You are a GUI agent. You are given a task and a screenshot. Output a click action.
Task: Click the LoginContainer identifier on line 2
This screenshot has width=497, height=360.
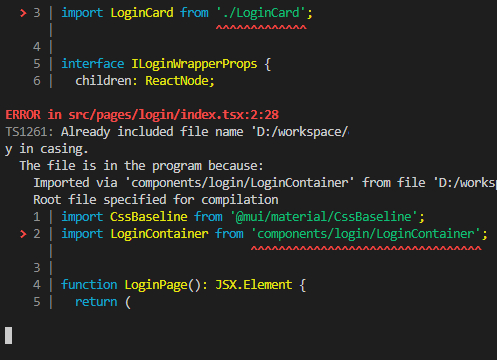point(159,234)
